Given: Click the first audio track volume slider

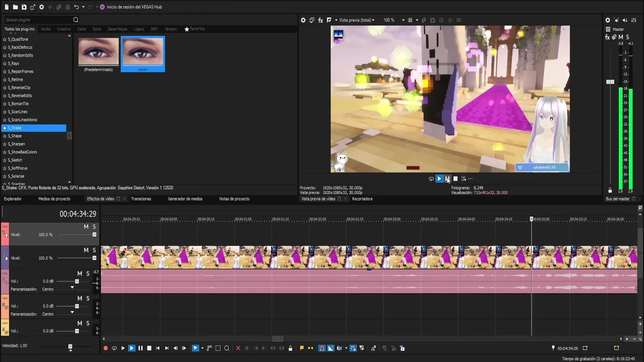Looking at the screenshot, I should 77,282.
